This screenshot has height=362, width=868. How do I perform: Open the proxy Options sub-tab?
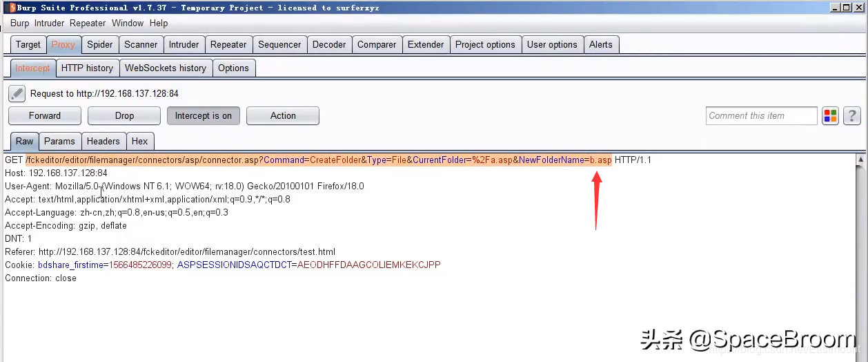pyautogui.click(x=233, y=68)
